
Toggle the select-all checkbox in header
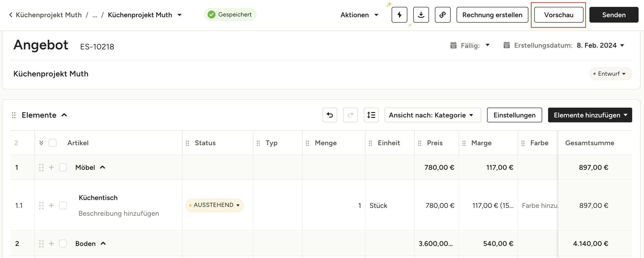pyautogui.click(x=52, y=143)
